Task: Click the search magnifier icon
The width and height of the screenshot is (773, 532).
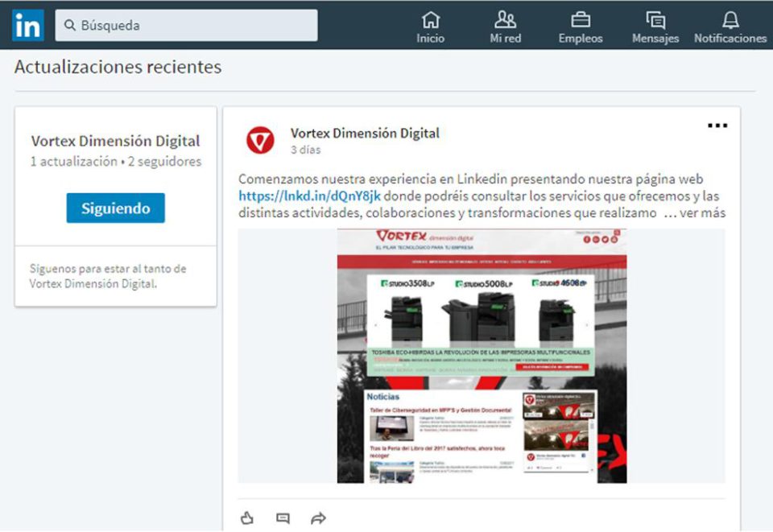Action: (70, 25)
